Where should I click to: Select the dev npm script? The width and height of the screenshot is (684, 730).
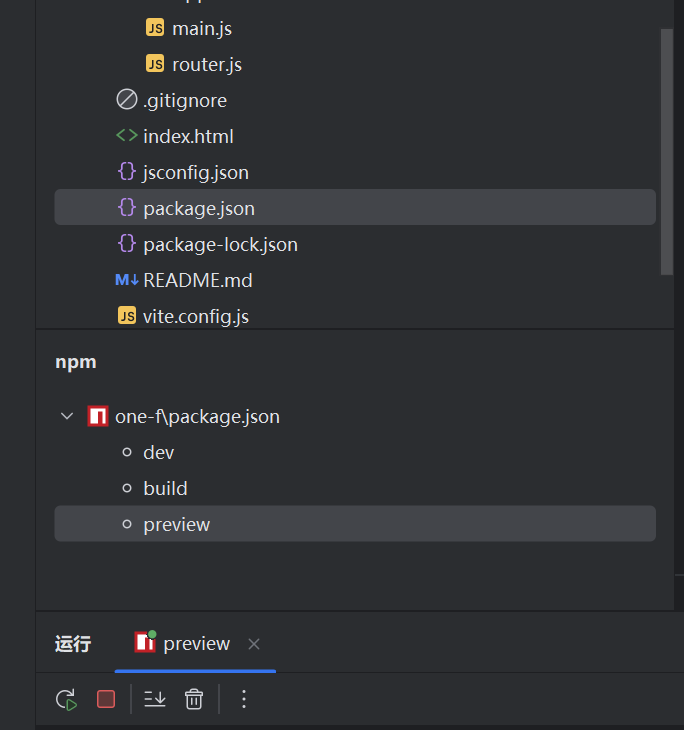coord(158,453)
